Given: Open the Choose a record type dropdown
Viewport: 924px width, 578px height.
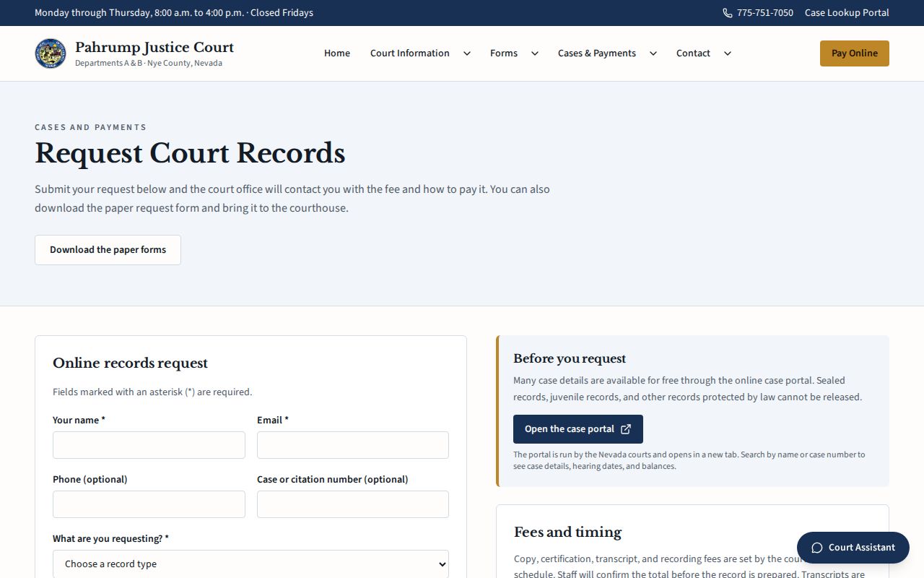Looking at the screenshot, I should tap(250, 564).
